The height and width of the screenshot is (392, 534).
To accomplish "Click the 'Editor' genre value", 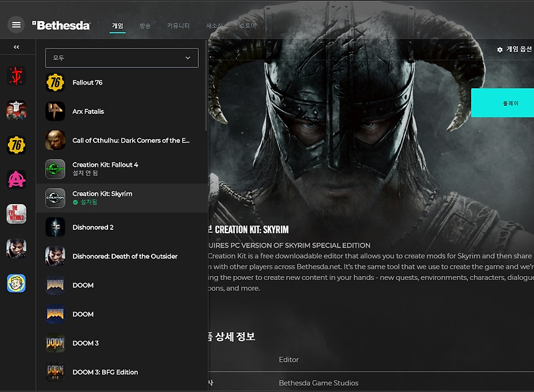I will click(x=289, y=360).
